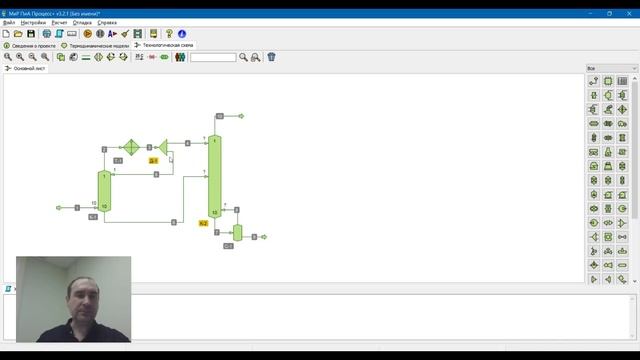This screenshot has height=360, width=640.
Task: Start calculation with orange run button
Action: pos(87,34)
